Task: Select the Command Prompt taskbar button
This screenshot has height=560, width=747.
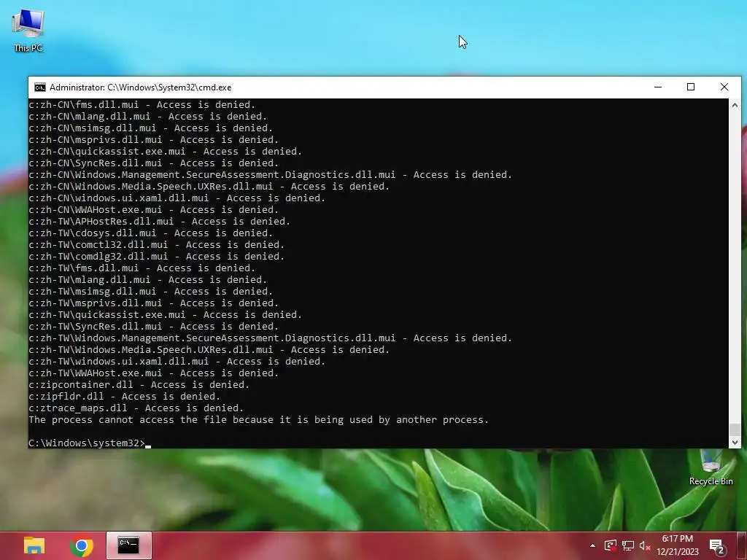Action: 128,545
